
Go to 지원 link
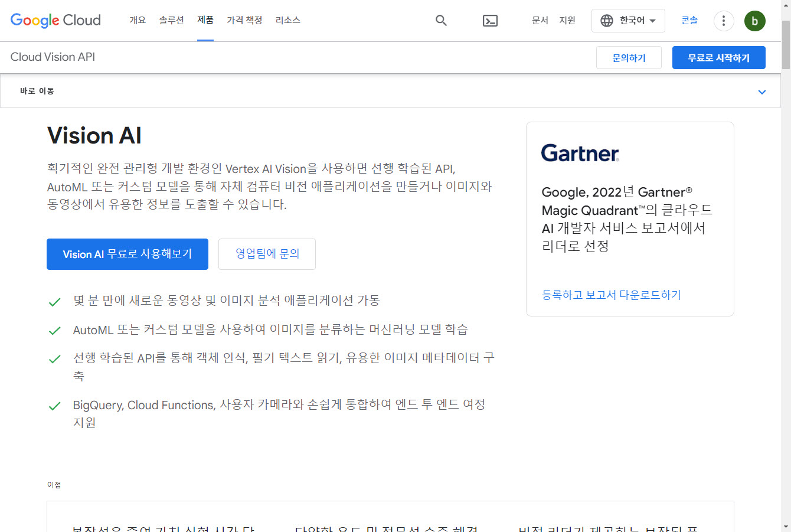click(567, 20)
